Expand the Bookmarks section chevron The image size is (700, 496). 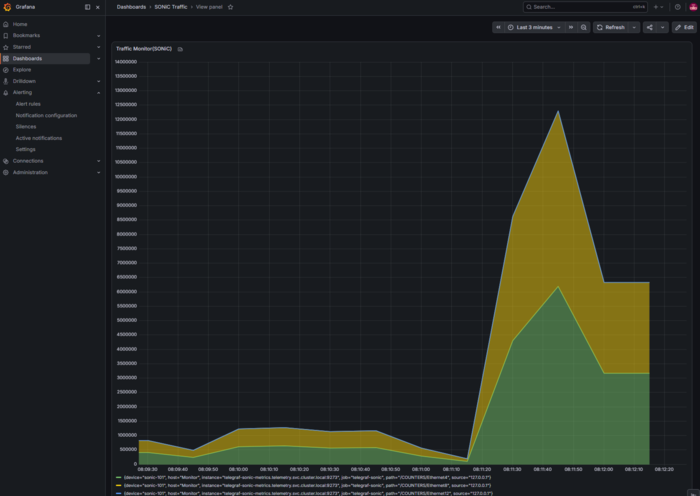coord(99,36)
